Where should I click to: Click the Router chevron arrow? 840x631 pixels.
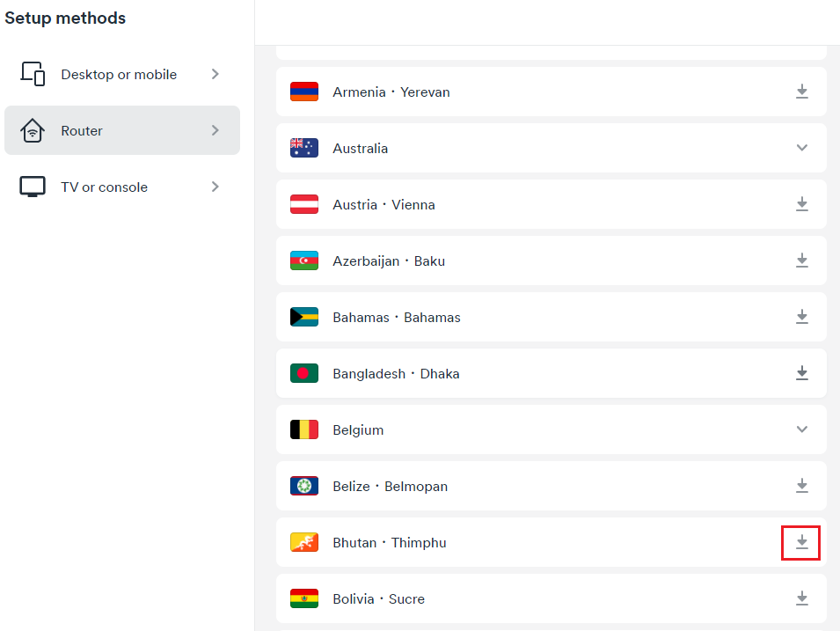pos(215,130)
